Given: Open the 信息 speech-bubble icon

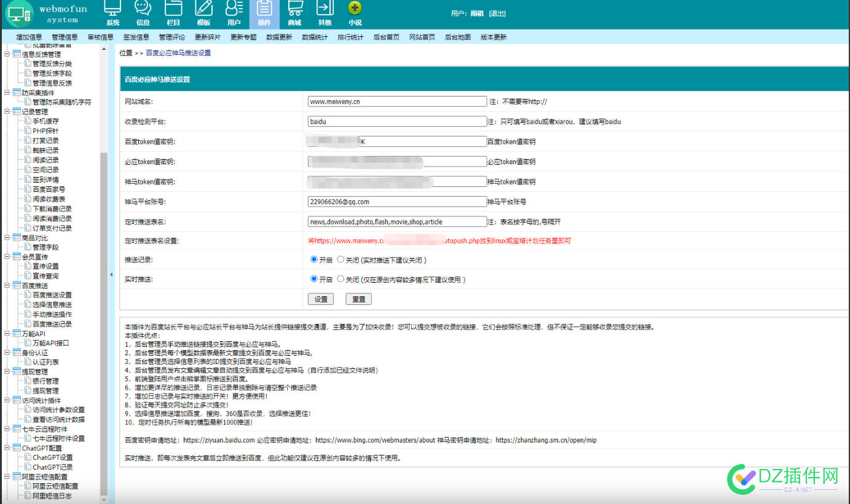Looking at the screenshot, I should click(x=143, y=9).
